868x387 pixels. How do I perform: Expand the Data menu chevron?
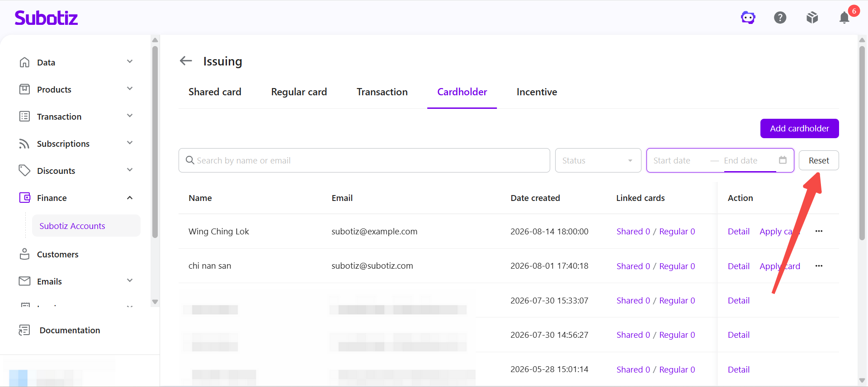(x=130, y=62)
